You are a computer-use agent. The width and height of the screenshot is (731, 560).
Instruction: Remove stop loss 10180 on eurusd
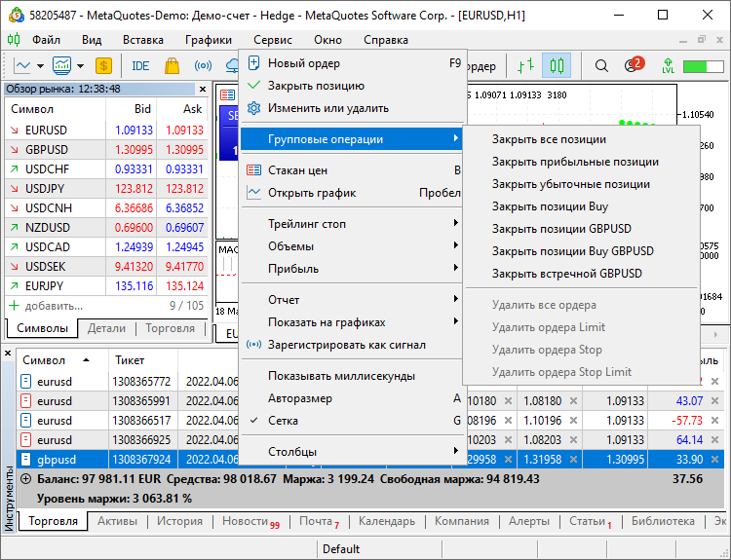(508, 401)
